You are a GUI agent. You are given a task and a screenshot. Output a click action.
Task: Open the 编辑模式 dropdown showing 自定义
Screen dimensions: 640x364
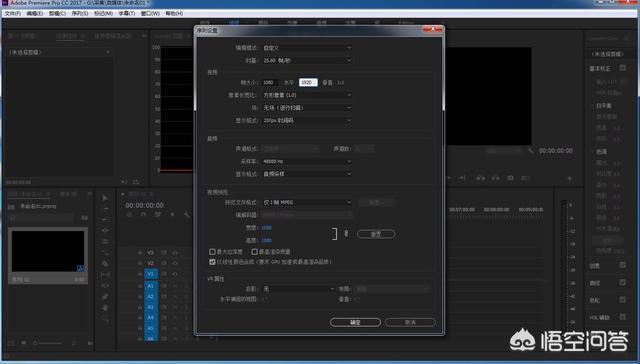307,48
